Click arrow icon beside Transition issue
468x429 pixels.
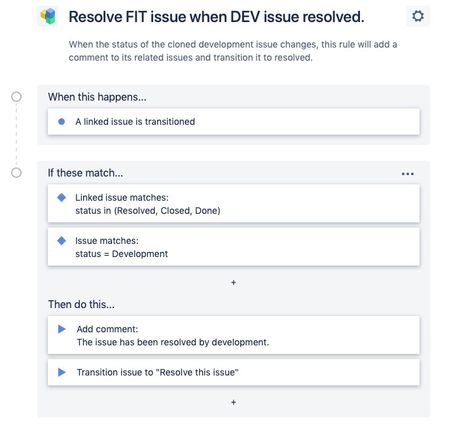pyautogui.click(x=62, y=372)
